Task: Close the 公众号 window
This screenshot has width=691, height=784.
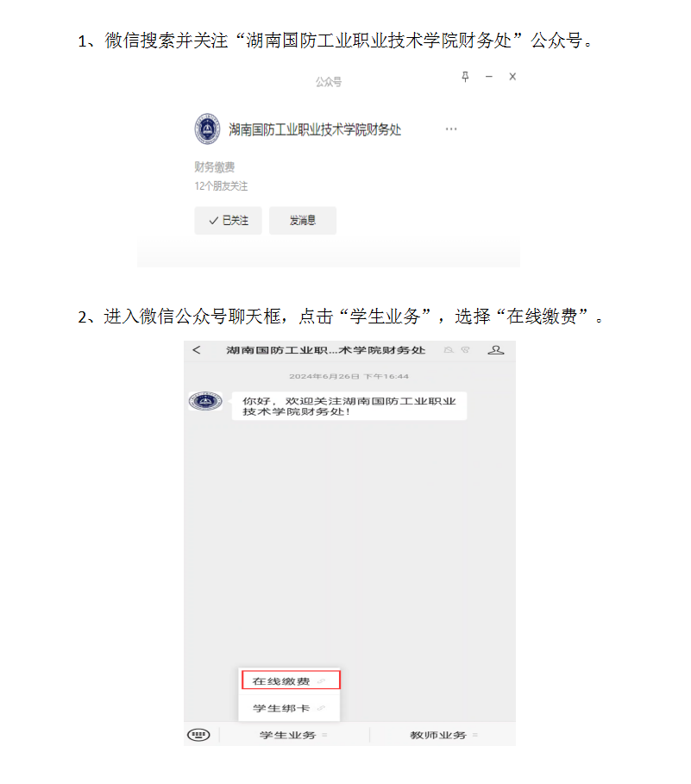Action: (512, 77)
